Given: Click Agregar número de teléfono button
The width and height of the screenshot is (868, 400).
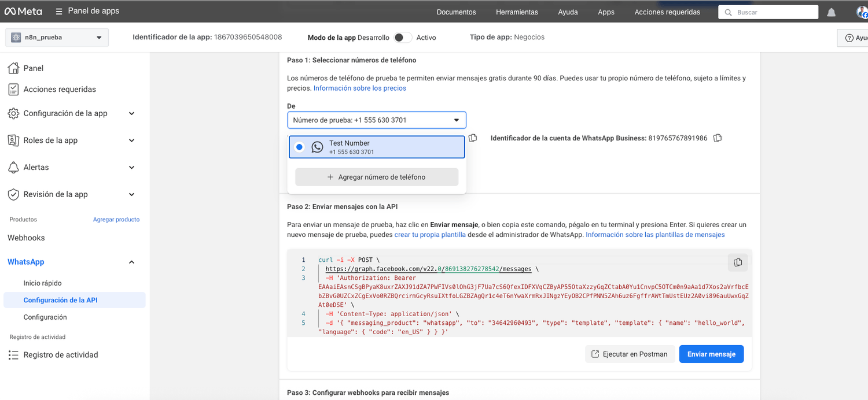Looking at the screenshot, I should pos(377,177).
